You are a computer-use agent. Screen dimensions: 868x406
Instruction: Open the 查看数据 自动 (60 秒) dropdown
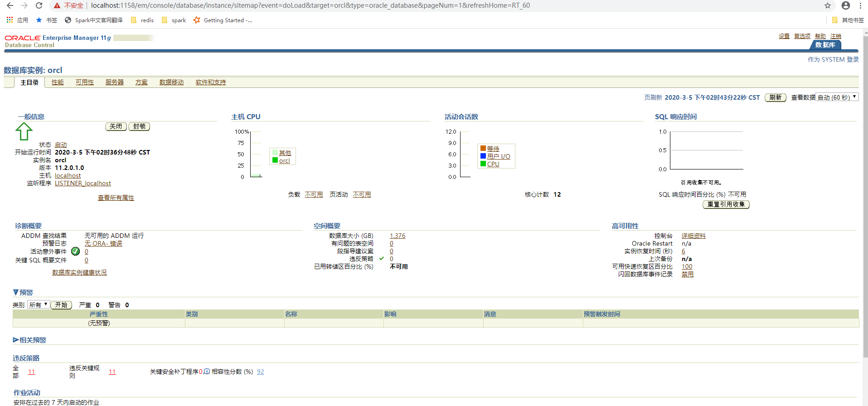tap(837, 97)
